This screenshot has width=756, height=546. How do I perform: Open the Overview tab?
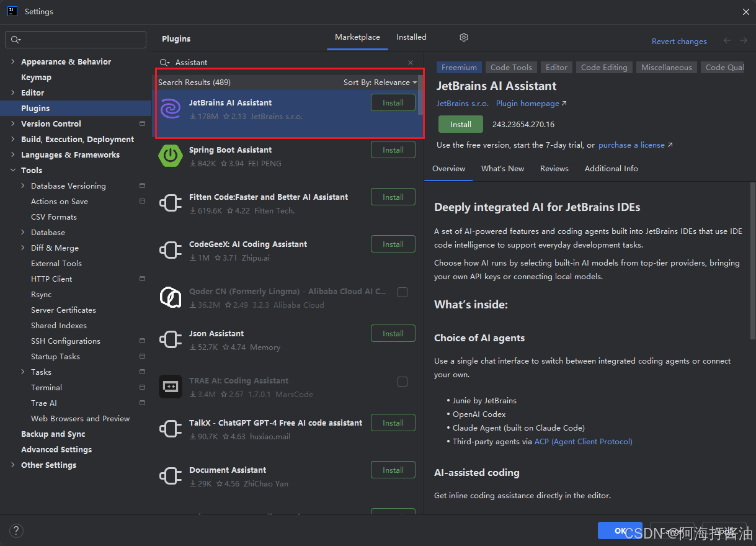pos(449,169)
